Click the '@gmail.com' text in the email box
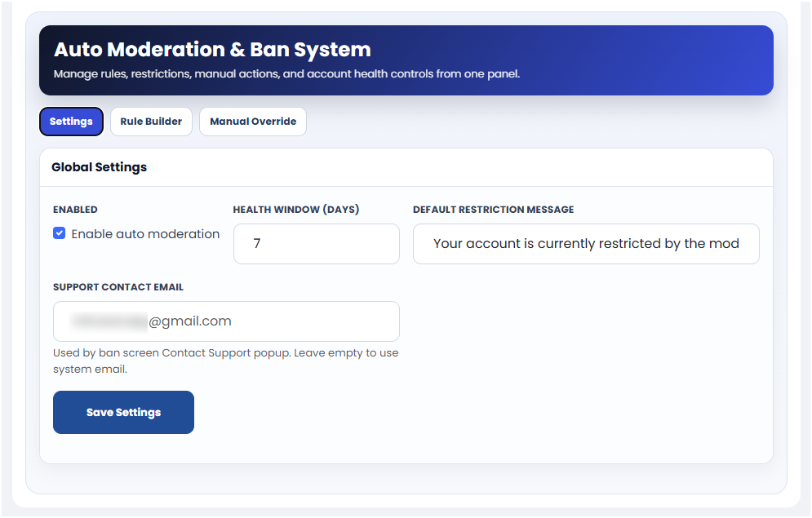The width and height of the screenshot is (812, 518). click(190, 321)
